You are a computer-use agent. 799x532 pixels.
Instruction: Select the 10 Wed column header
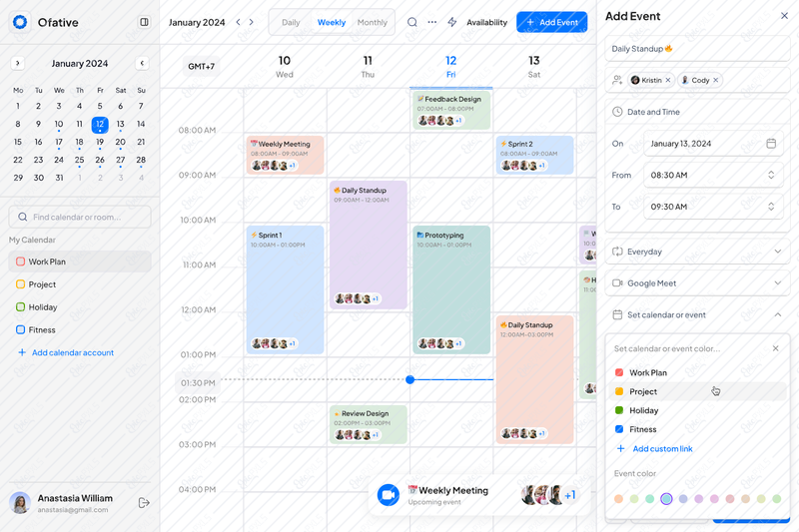tap(285, 67)
